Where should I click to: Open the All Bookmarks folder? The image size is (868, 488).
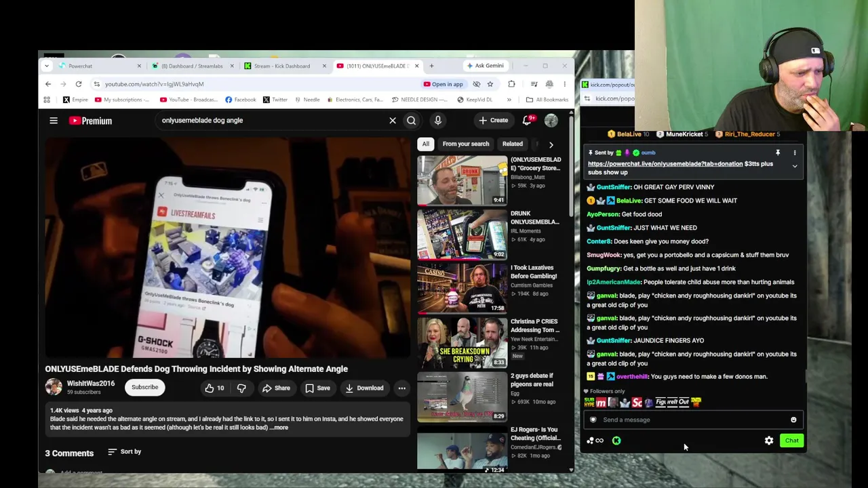tap(547, 100)
